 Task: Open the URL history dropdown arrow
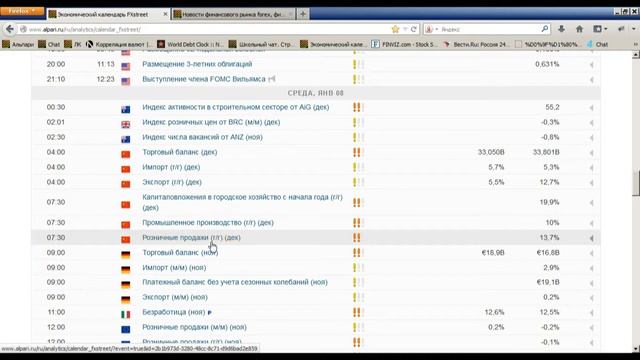click(x=405, y=29)
